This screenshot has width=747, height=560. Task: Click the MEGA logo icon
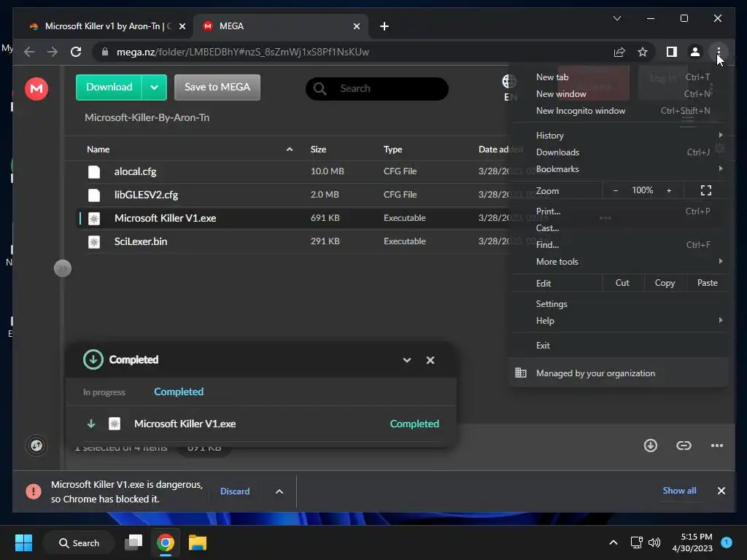(36, 88)
